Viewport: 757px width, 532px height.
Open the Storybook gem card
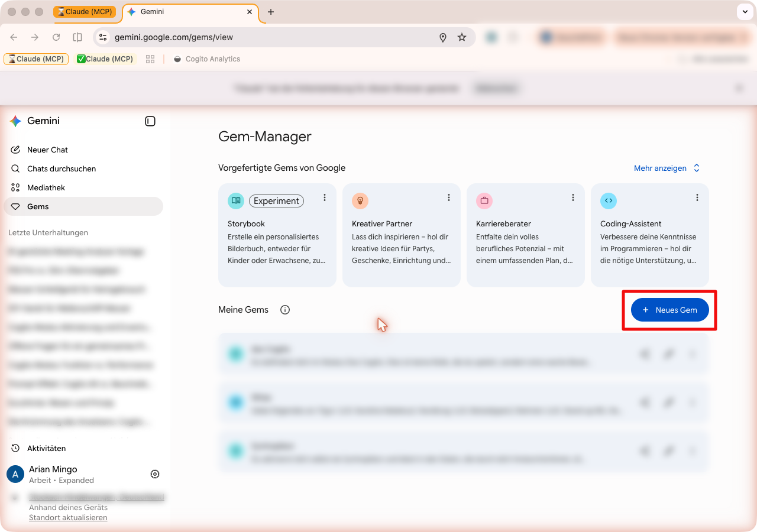point(277,235)
